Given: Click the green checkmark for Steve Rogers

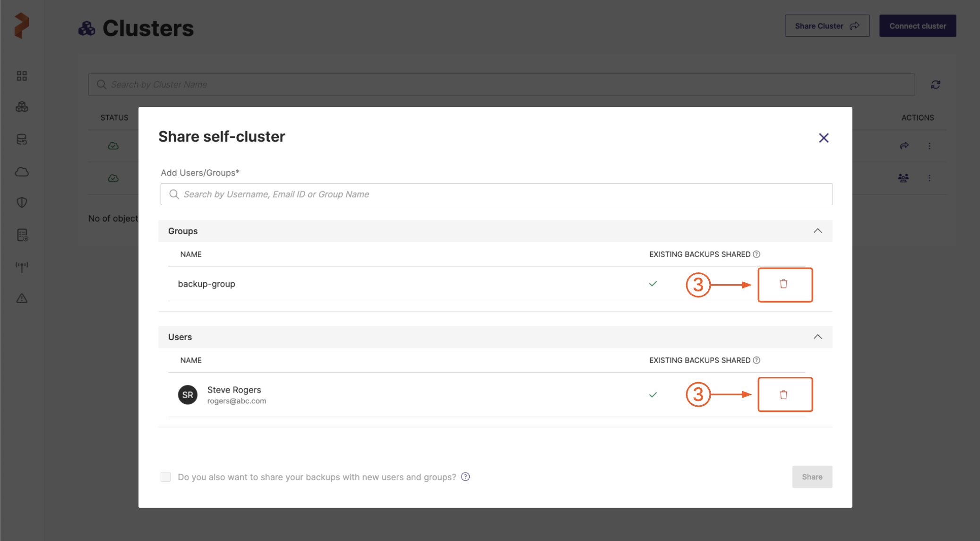Looking at the screenshot, I should click(x=653, y=395).
